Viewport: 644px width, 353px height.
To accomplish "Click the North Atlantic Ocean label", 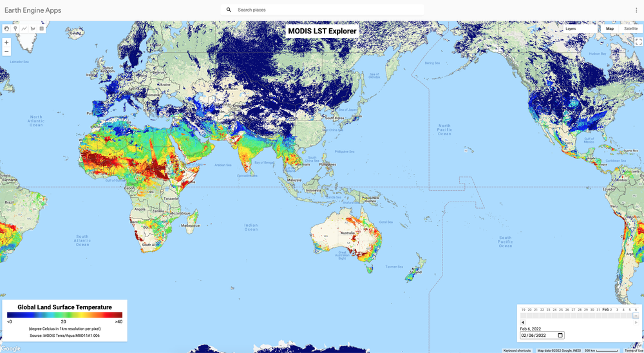I will [x=36, y=121].
